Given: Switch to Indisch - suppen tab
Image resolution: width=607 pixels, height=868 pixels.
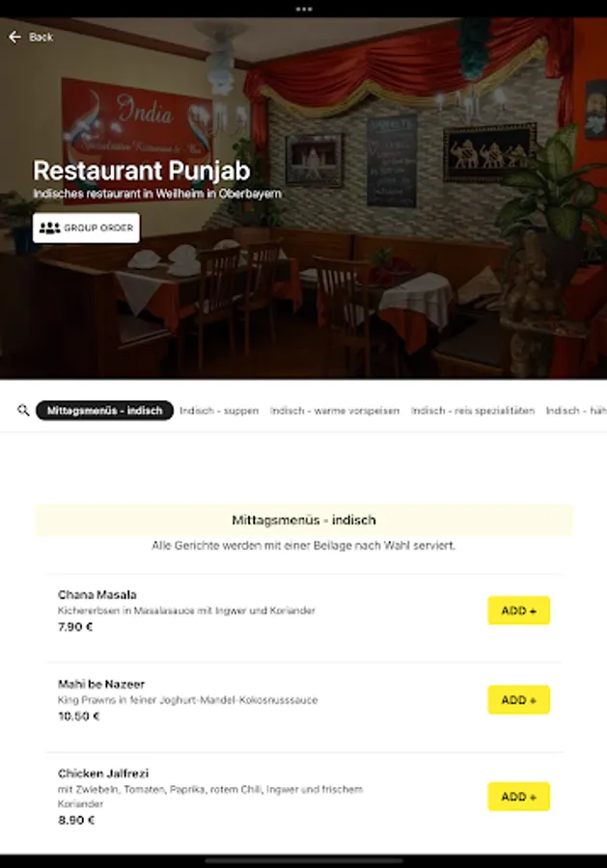Looking at the screenshot, I should click(x=219, y=411).
